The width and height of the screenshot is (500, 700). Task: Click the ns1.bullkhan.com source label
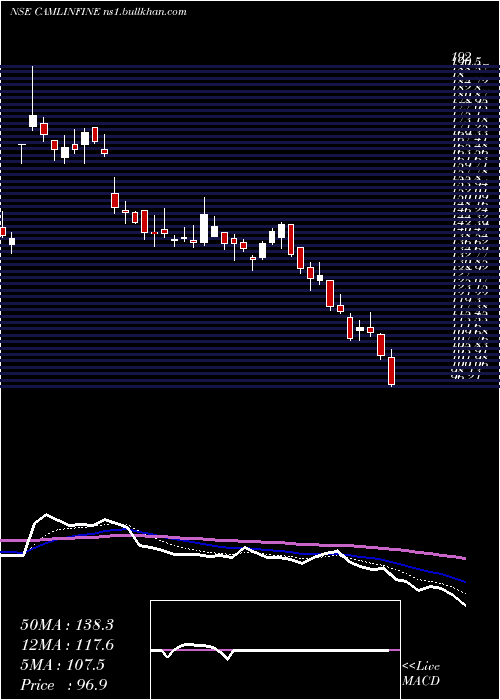click(x=144, y=12)
